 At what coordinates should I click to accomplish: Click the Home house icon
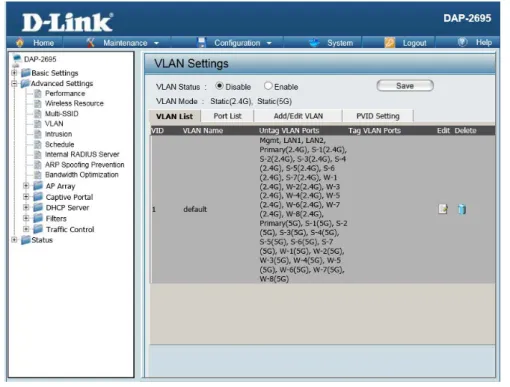click(x=20, y=43)
